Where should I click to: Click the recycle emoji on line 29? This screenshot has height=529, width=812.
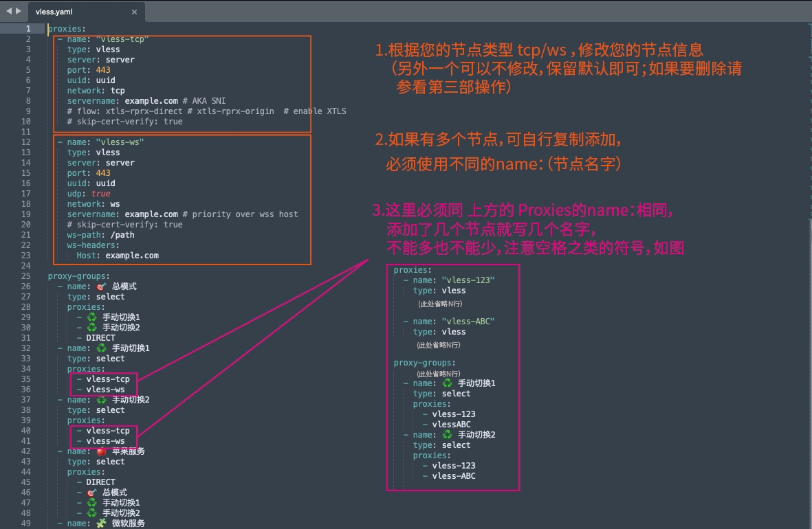tap(92, 317)
